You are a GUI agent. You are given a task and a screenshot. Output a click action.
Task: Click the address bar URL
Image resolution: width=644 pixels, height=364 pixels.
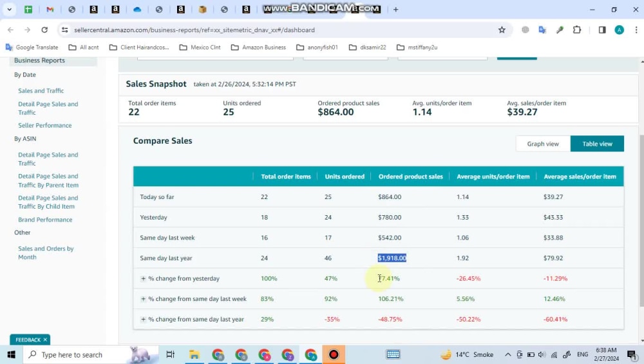194,30
